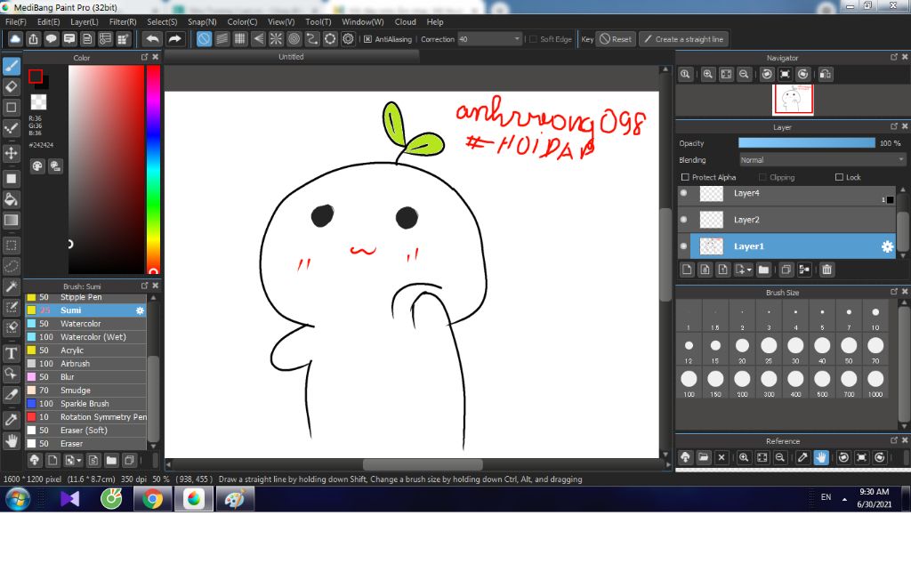The image size is (911, 588).
Task: Open the View menu
Action: 281,22
